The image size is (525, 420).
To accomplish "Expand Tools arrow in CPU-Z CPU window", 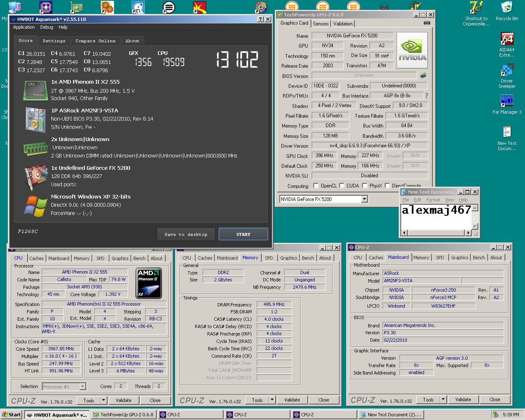I will (103, 400).
